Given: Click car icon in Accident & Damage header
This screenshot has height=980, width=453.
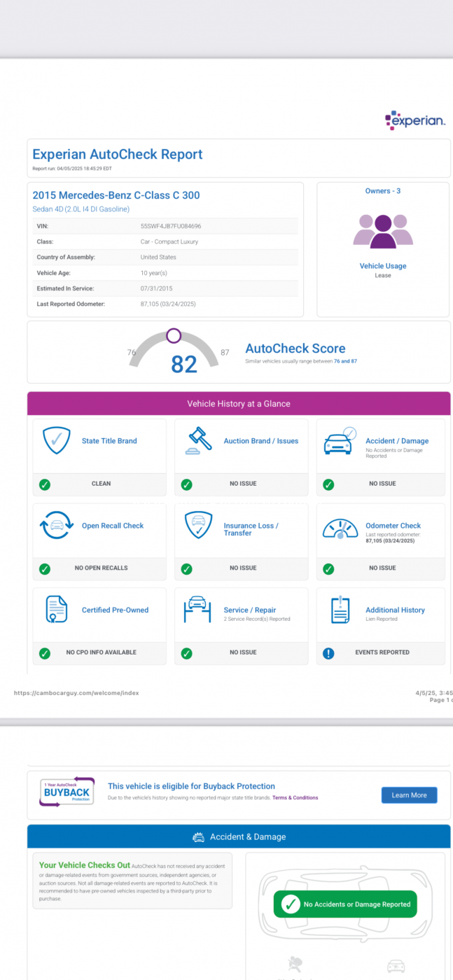Looking at the screenshot, I should (x=198, y=837).
